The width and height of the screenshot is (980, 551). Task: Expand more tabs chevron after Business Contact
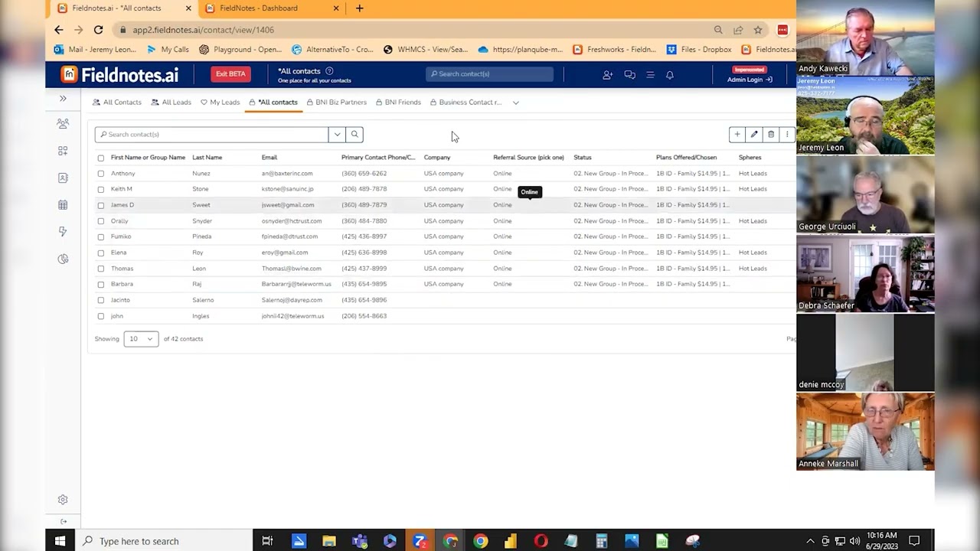click(516, 103)
